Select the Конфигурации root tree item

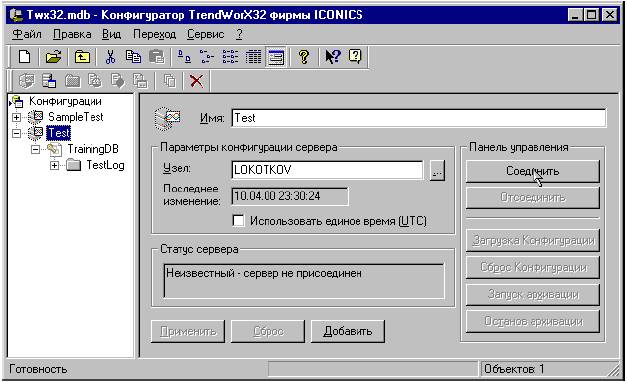click(x=65, y=101)
